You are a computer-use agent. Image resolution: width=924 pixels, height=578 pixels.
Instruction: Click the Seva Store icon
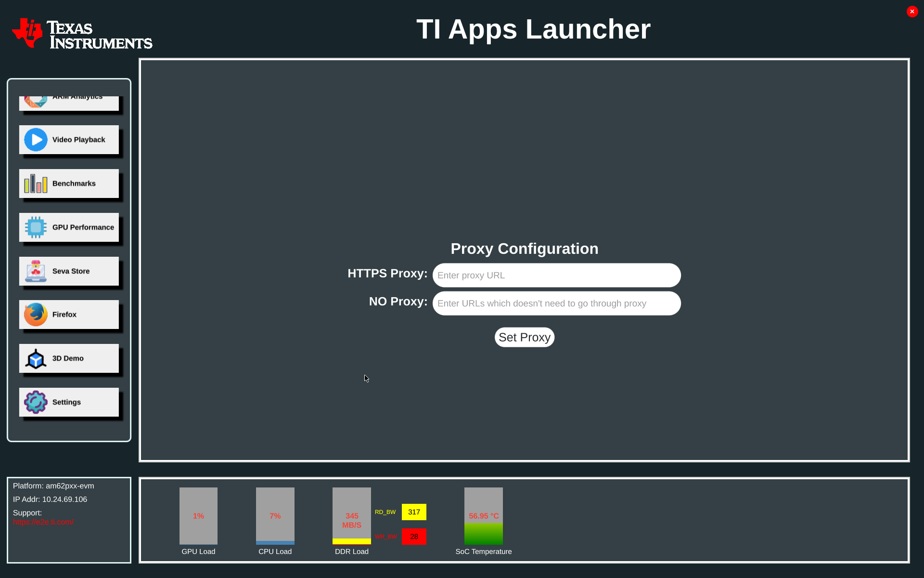36,271
